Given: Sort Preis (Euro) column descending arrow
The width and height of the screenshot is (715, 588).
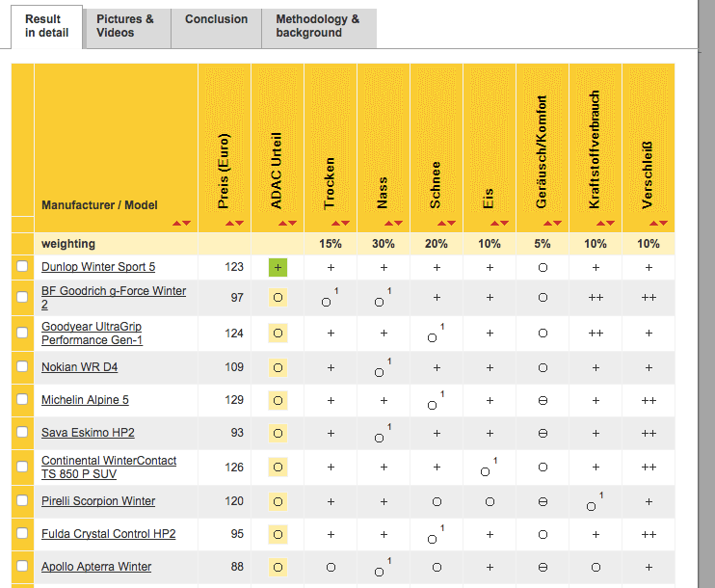Looking at the screenshot, I should (x=239, y=223).
